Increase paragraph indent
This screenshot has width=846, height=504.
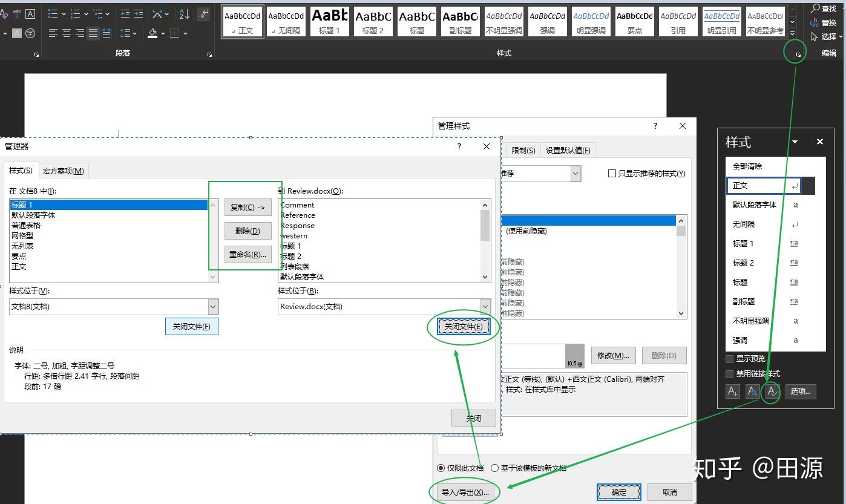coord(139,13)
